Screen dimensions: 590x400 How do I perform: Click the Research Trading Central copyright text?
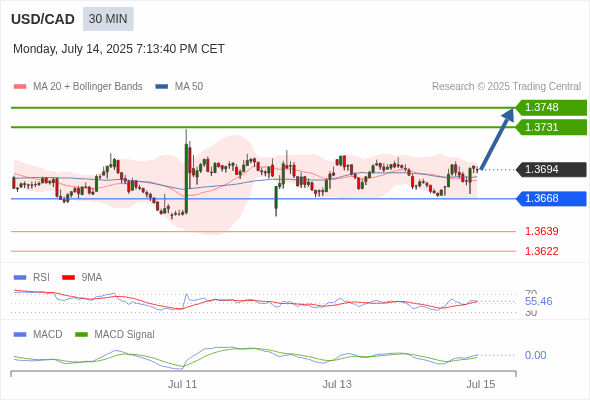click(x=506, y=87)
